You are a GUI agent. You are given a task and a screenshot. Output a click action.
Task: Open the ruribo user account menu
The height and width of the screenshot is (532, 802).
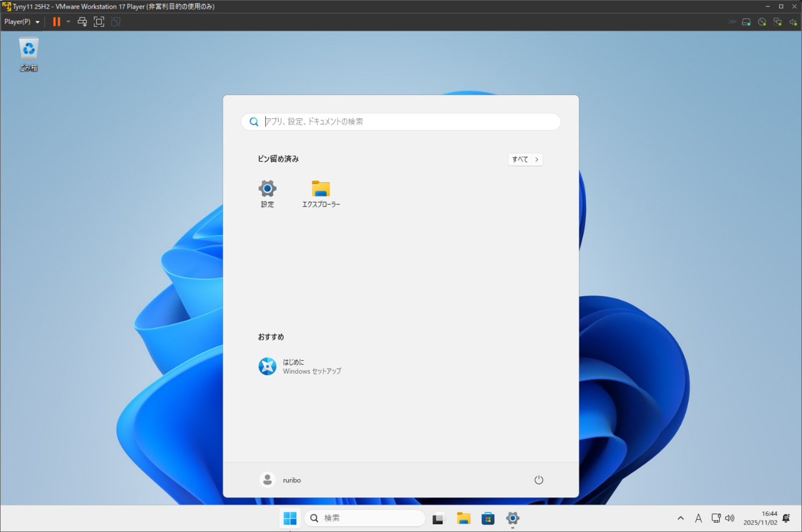(x=280, y=480)
